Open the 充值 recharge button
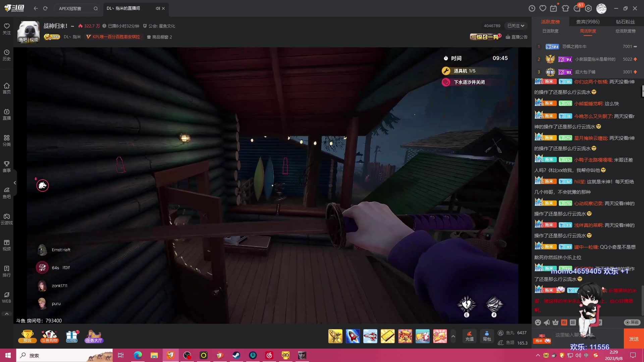 [470, 336]
